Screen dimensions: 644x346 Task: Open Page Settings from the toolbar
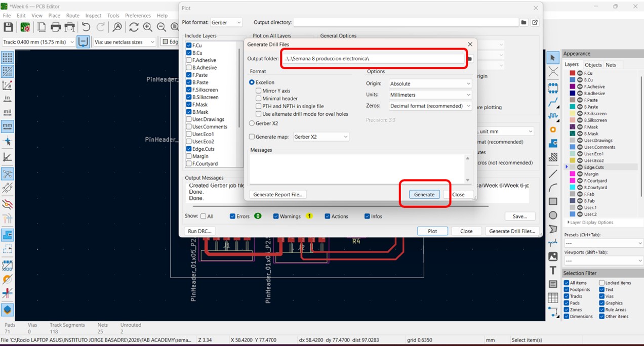pyautogui.click(x=42, y=27)
